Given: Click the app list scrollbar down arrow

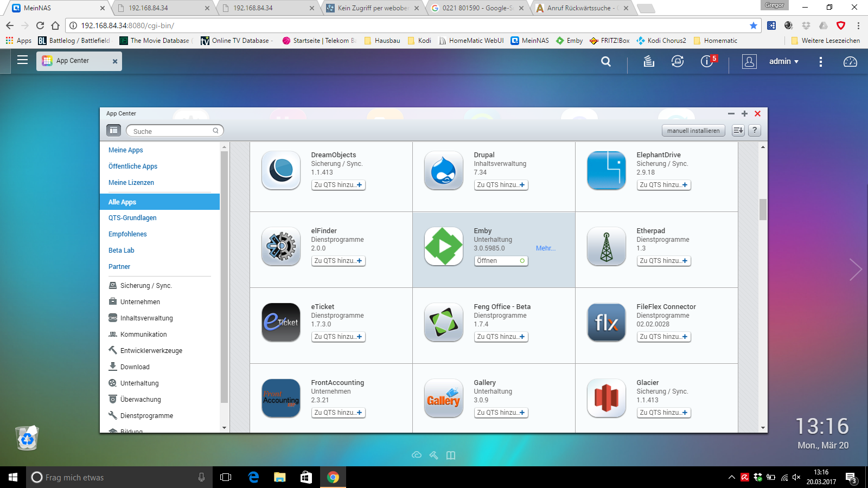Looking at the screenshot, I should 763,428.
